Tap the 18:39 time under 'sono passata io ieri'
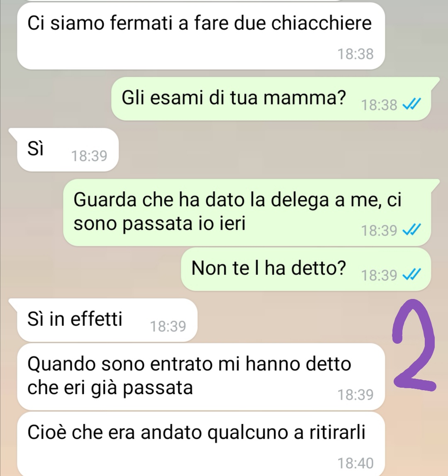448x476 pixels. tap(379, 231)
